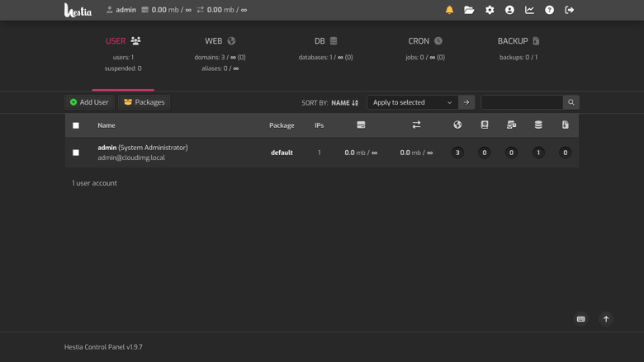Click the mail domains column header icon
Image resolution: width=644 pixels, height=362 pixels.
[x=511, y=125]
